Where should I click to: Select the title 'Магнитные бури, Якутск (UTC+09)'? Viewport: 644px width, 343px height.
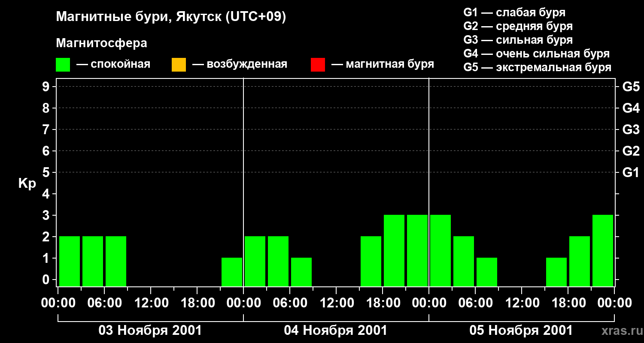pyautogui.click(x=171, y=17)
